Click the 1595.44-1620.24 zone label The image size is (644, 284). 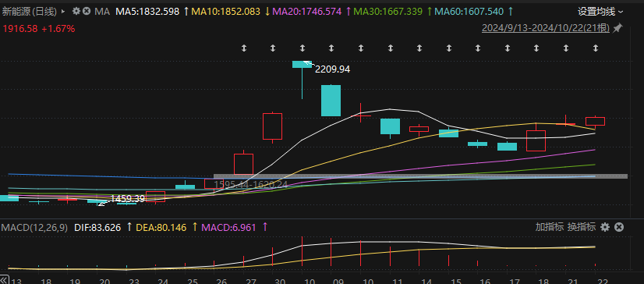(250, 185)
